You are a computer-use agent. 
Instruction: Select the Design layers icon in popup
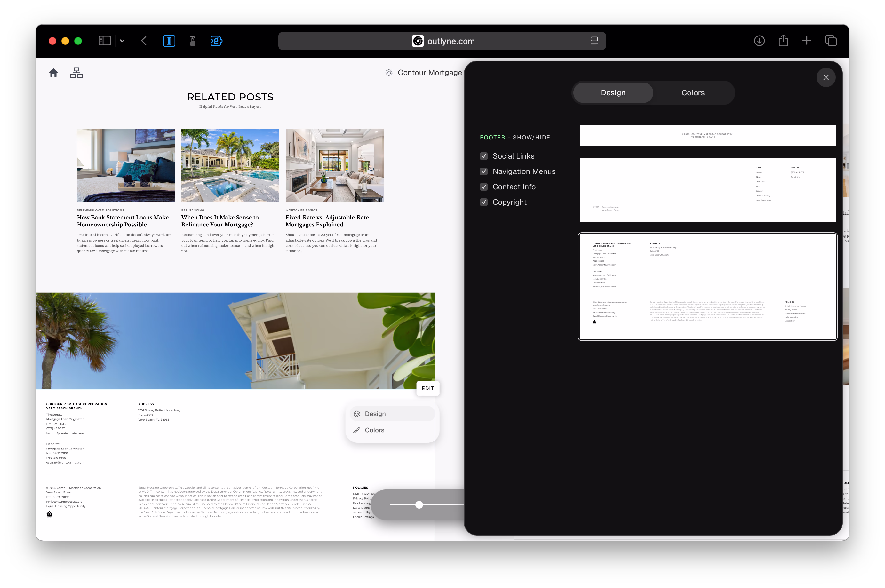(356, 414)
